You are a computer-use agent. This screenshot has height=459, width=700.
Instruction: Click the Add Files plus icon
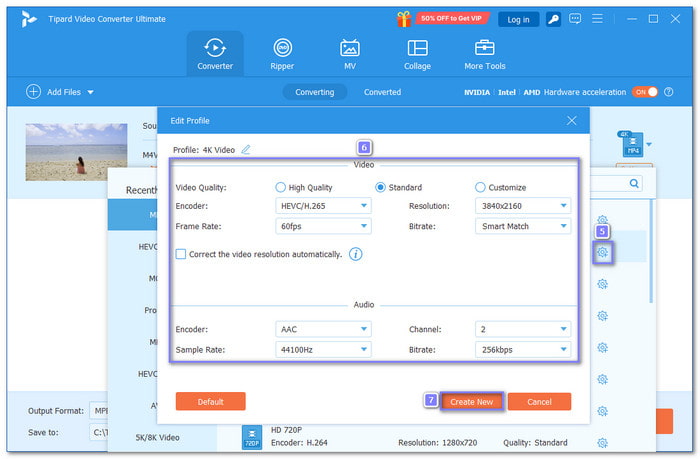pyautogui.click(x=33, y=92)
